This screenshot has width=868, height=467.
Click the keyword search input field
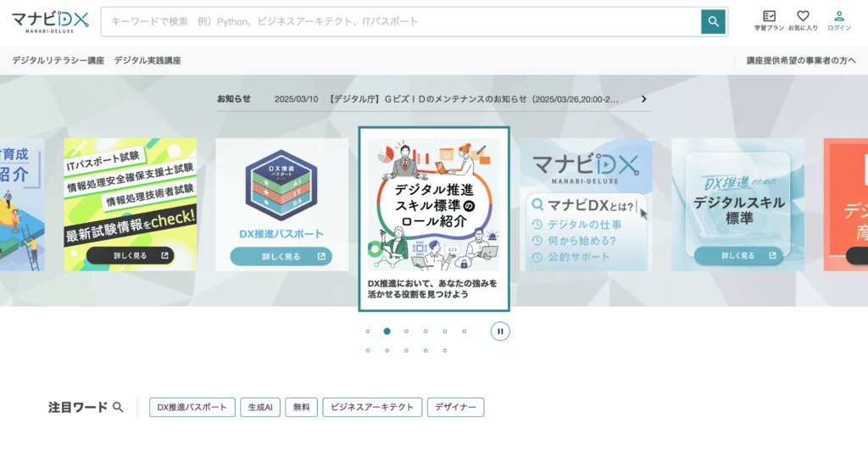pos(401,21)
